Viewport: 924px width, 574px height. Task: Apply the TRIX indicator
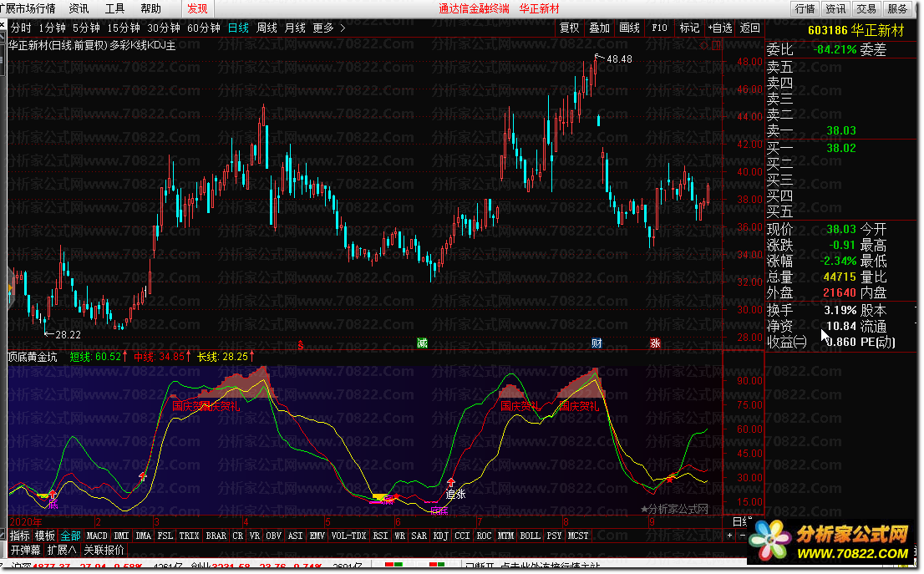[189, 535]
